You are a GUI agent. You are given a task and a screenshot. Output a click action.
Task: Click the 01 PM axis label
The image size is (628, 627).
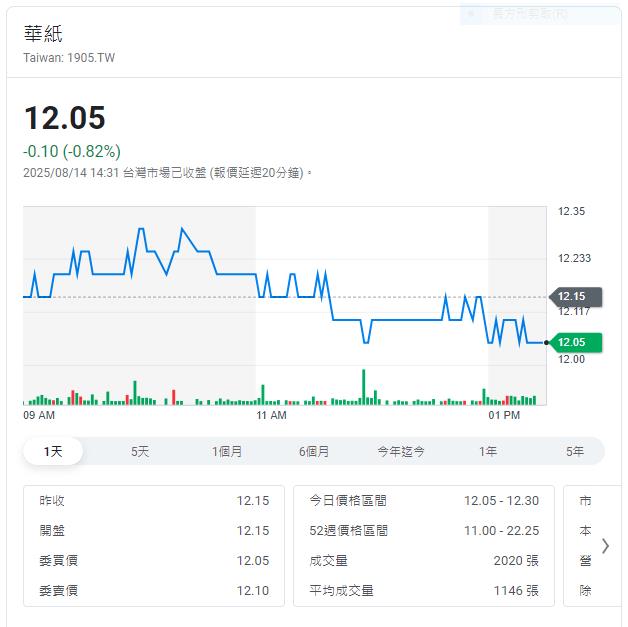504,415
